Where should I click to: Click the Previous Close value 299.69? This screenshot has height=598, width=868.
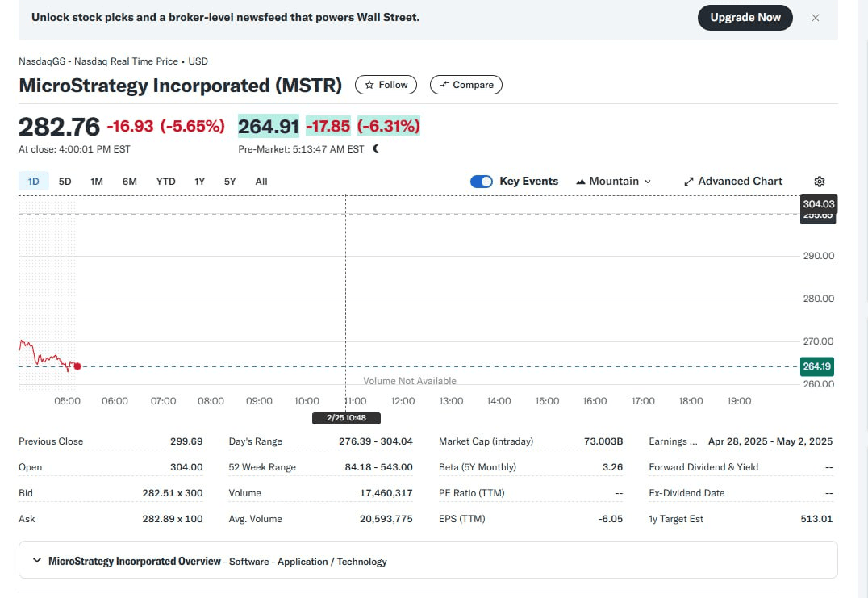(186, 441)
